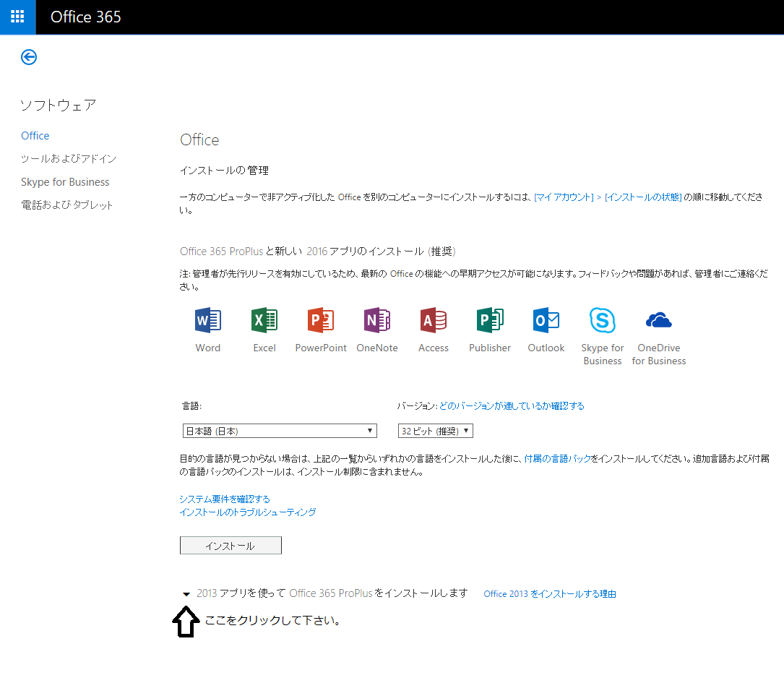This screenshot has width=784, height=683.
Task: Click the Word app icon
Action: click(x=208, y=320)
